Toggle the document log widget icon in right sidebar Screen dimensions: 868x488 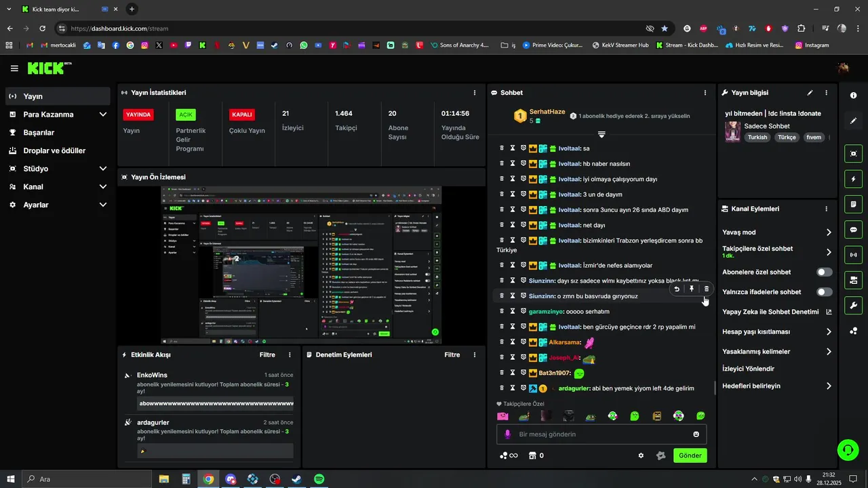(854, 204)
